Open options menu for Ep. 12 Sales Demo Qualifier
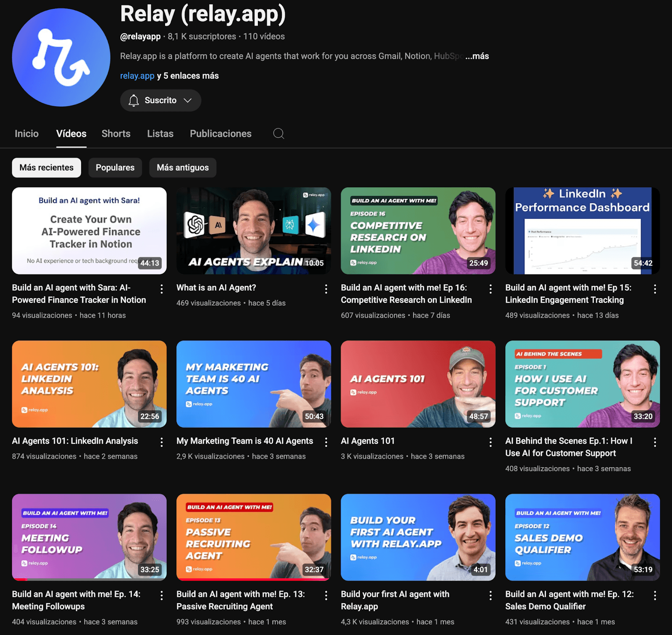 [655, 595]
